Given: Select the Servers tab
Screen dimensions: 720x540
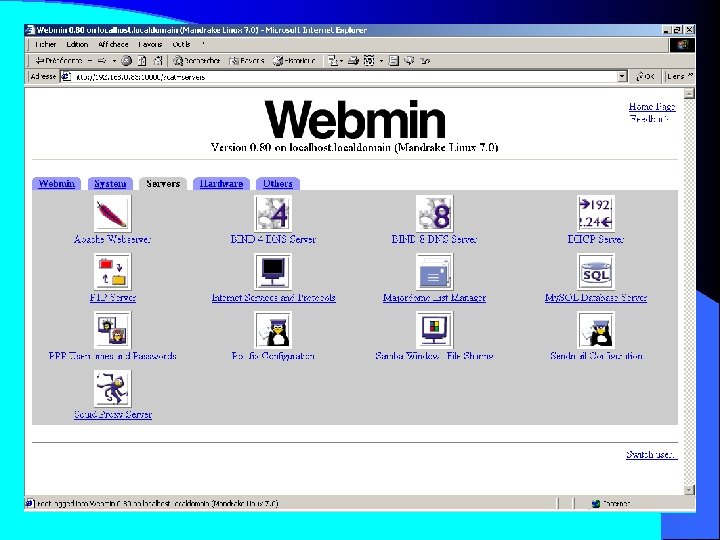Looking at the screenshot, I should pos(163,184).
